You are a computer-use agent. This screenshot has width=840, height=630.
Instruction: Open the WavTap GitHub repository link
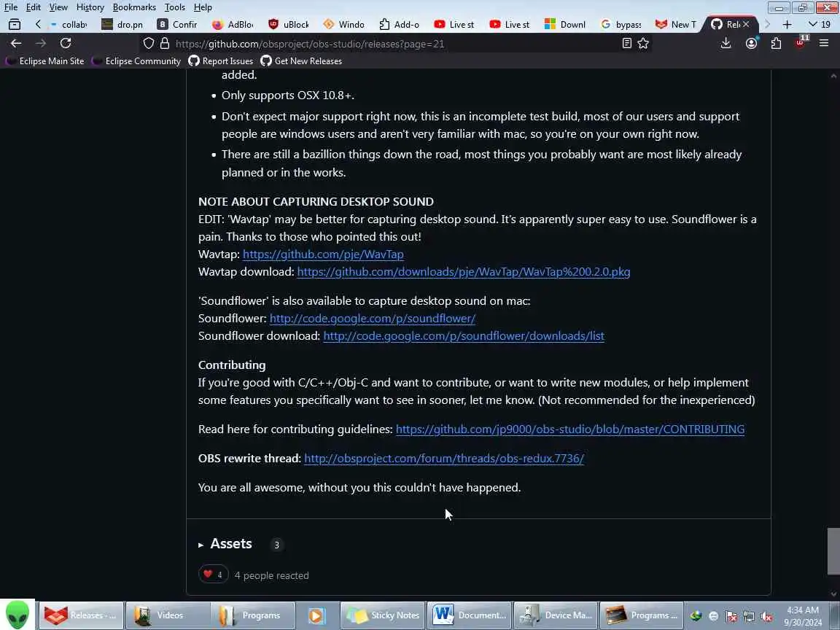point(323,254)
